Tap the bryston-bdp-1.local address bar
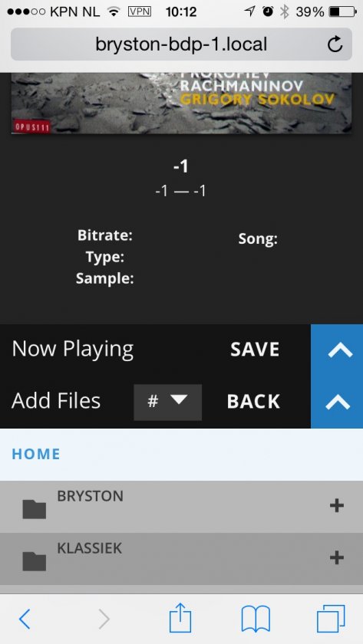The image size is (363, 644). [181, 44]
